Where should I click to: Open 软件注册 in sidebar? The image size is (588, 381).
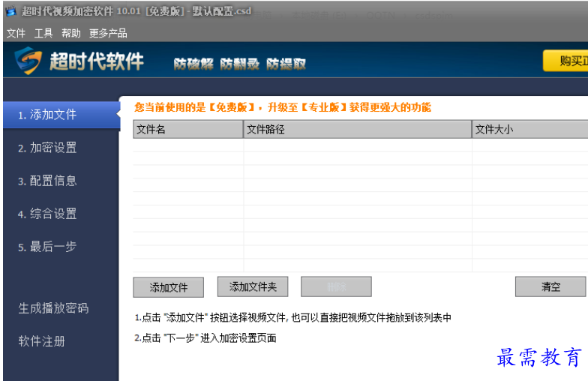42,341
